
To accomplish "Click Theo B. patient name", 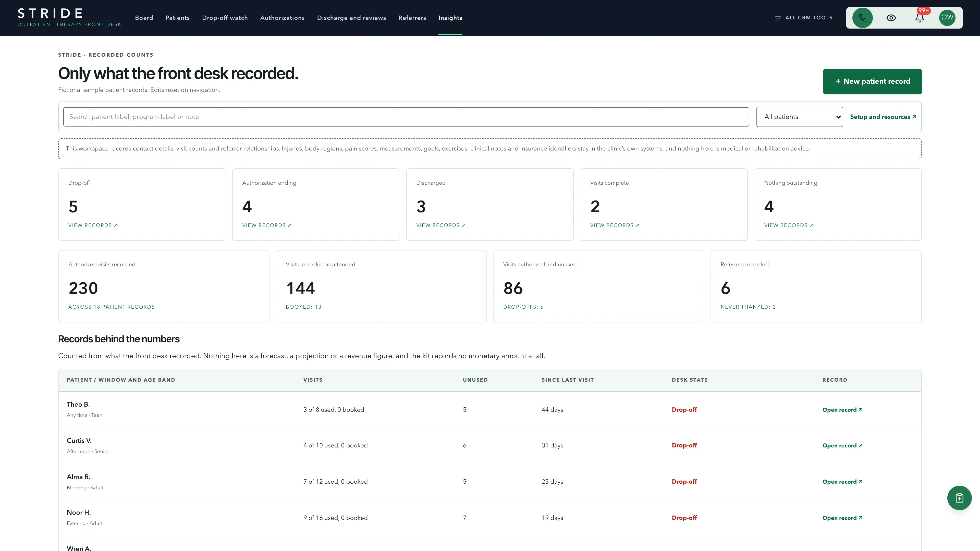I will (x=78, y=404).
